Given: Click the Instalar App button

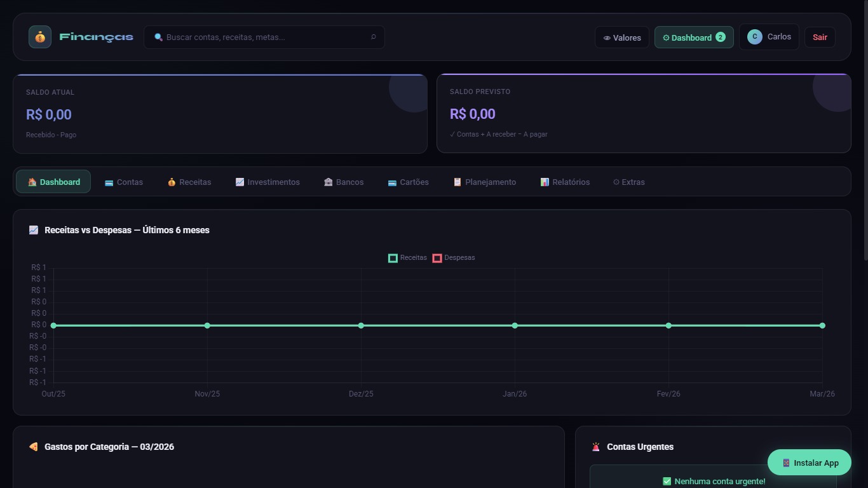Looking at the screenshot, I should click(809, 463).
